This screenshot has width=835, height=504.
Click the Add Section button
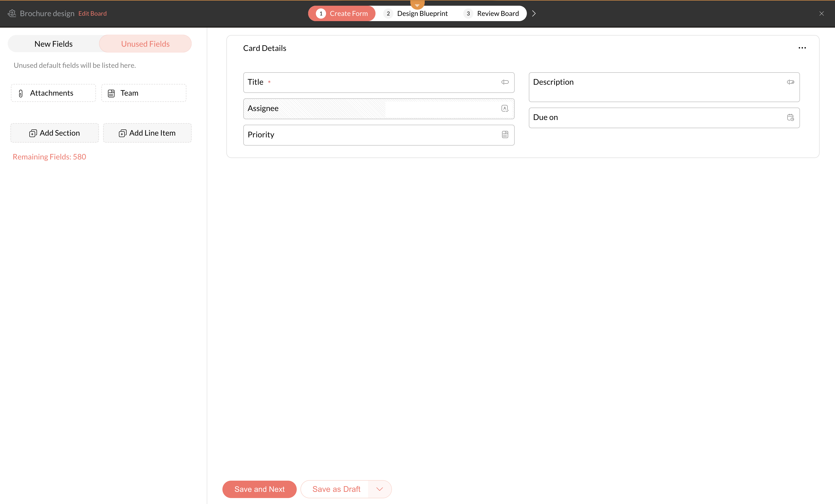55,133
